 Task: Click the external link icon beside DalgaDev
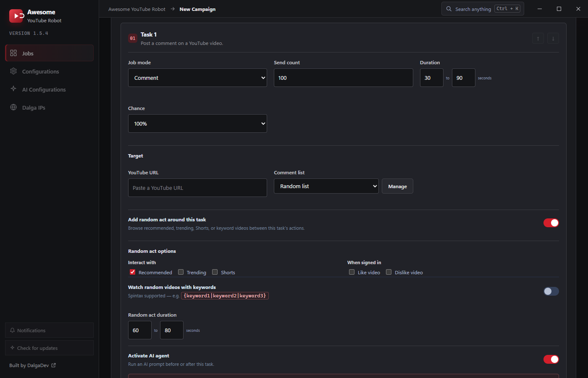click(x=53, y=365)
